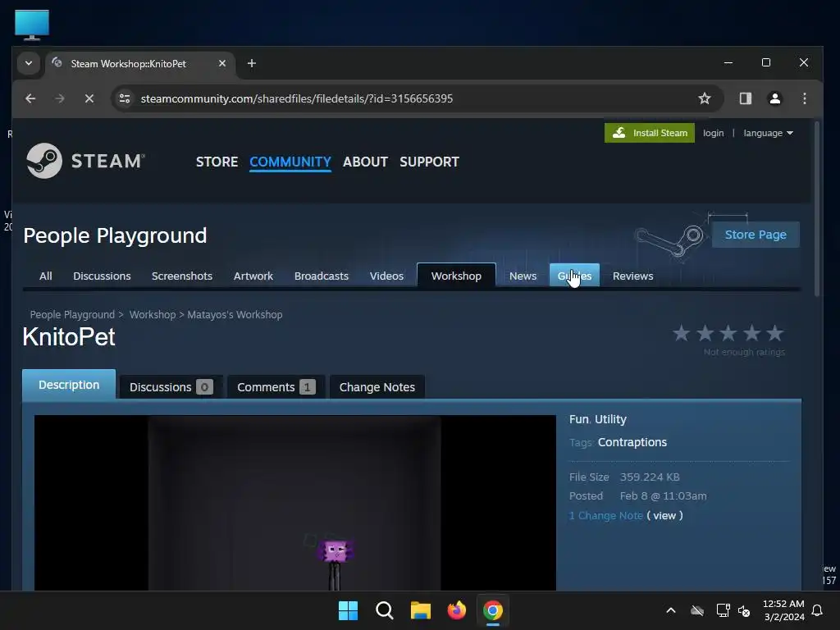Click the Chrome taskbar icon
Viewport: 840px width, 630px height.
[x=493, y=610]
